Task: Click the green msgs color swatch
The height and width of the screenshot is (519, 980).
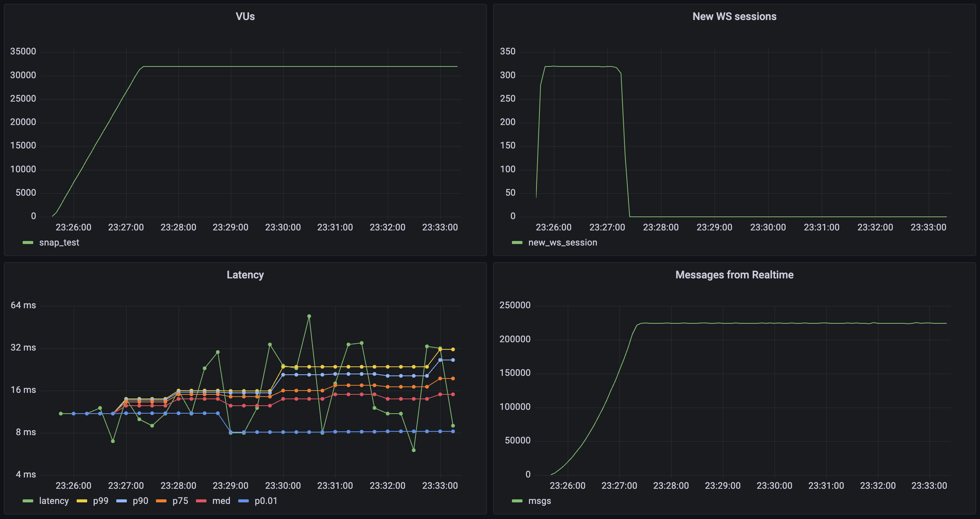Action: pyautogui.click(x=517, y=501)
